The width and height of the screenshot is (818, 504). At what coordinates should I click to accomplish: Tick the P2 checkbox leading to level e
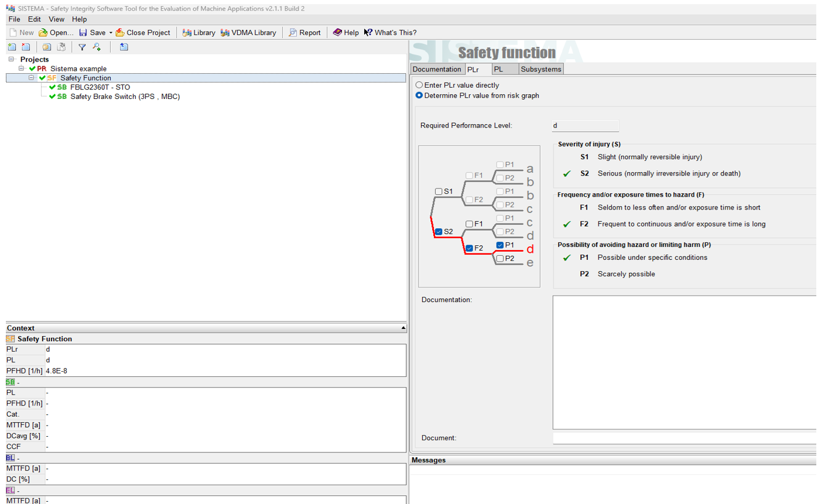click(x=499, y=258)
